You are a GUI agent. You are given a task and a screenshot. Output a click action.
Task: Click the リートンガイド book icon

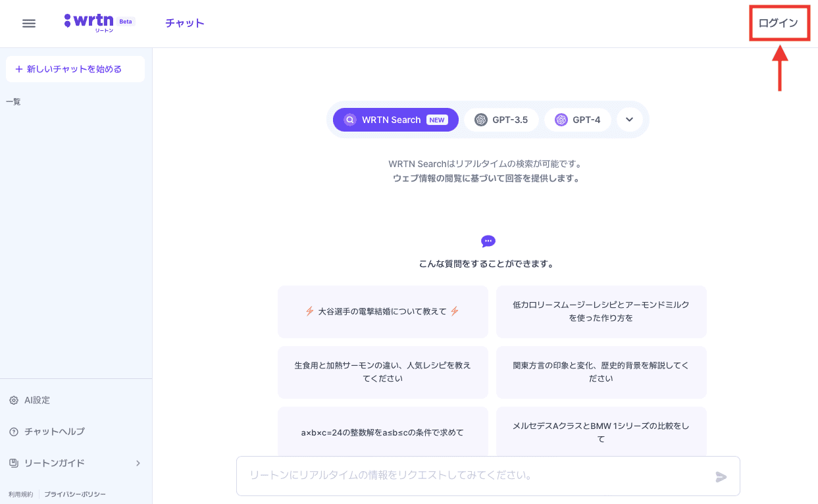point(14,463)
